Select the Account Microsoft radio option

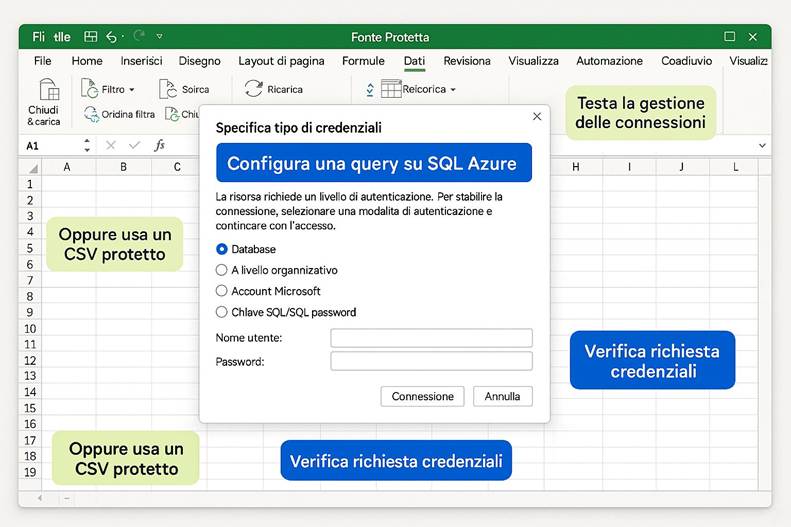222,291
